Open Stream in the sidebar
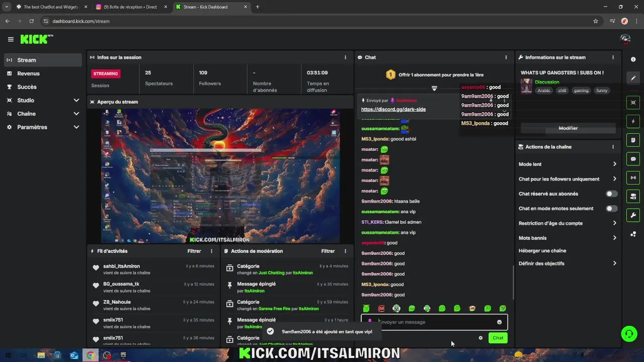Screen dimensions: 644x362 (x=42, y=60)
